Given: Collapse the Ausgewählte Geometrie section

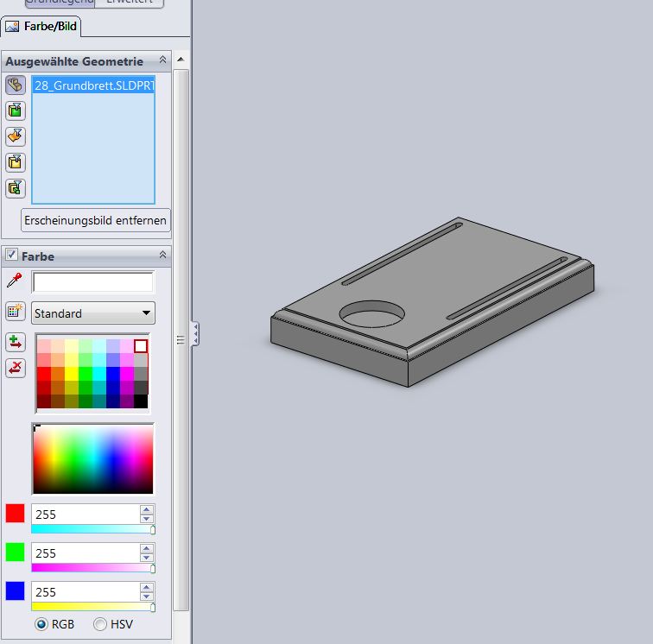Looking at the screenshot, I should pyautogui.click(x=163, y=60).
